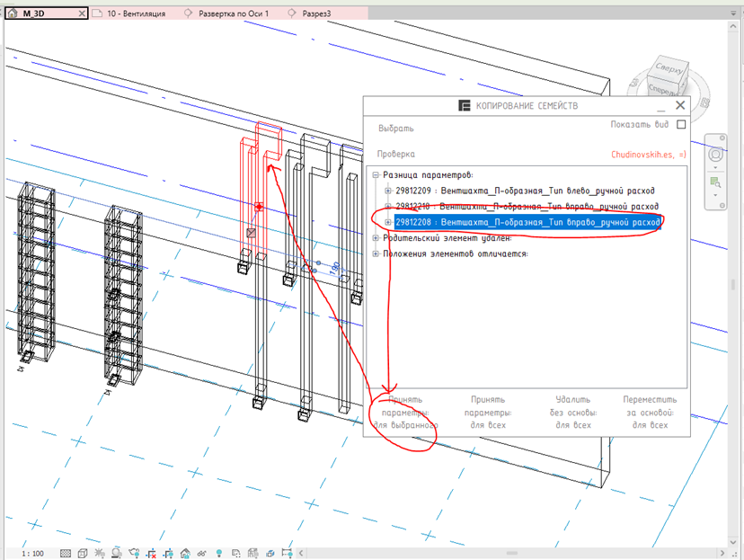Click Удалить без основы для всех
The width and height of the screenshot is (744, 560).
click(x=572, y=413)
